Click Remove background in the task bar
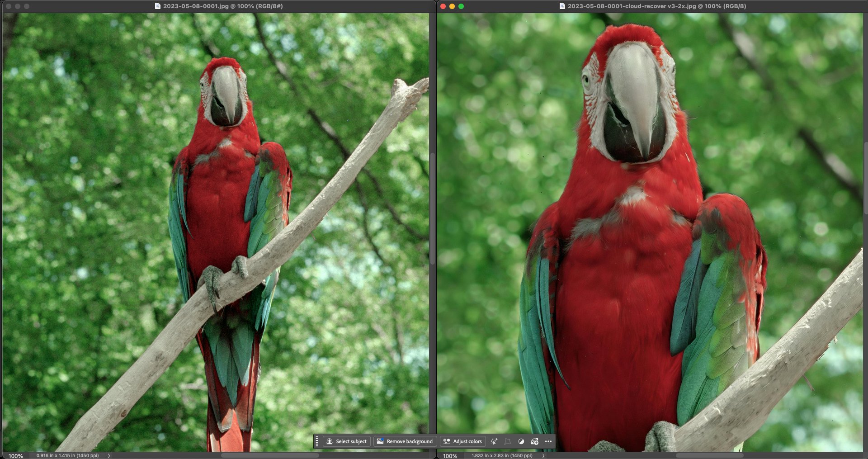868x459 pixels. tap(405, 441)
